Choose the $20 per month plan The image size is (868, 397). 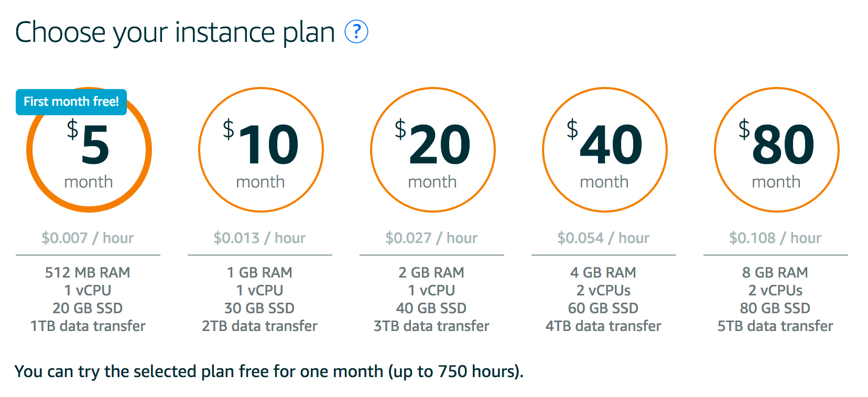433,150
